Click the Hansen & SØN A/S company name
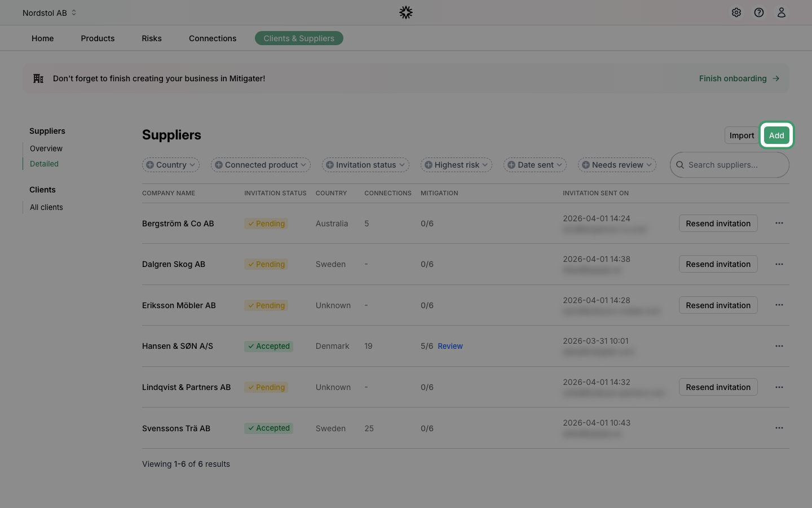The image size is (812, 508). (x=178, y=346)
